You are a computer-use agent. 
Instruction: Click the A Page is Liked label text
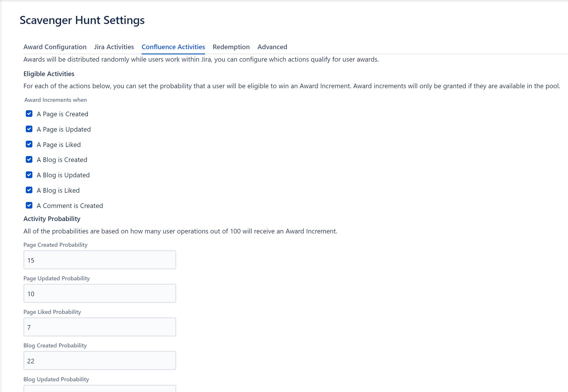click(59, 145)
